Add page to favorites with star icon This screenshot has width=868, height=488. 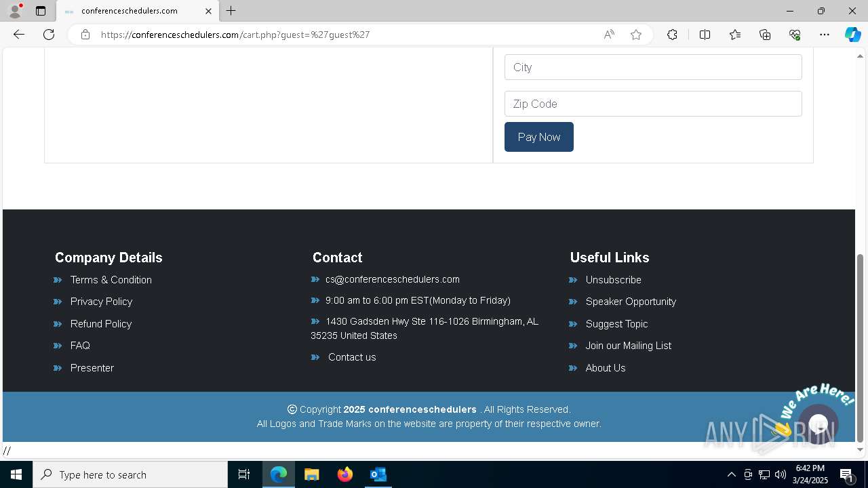click(x=636, y=35)
